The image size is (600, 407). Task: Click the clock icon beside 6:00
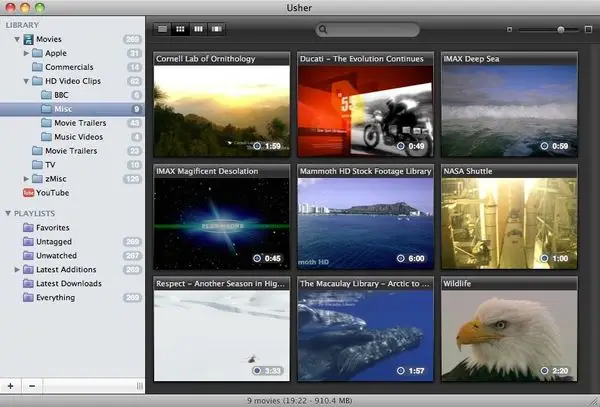[x=401, y=259]
